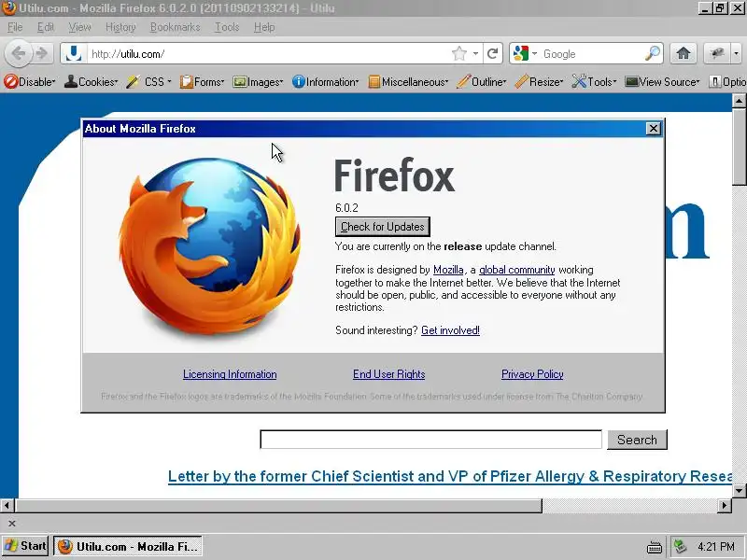Open the Options item in developer toolbar
This screenshot has width=747, height=560.
[x=727, y=82]
